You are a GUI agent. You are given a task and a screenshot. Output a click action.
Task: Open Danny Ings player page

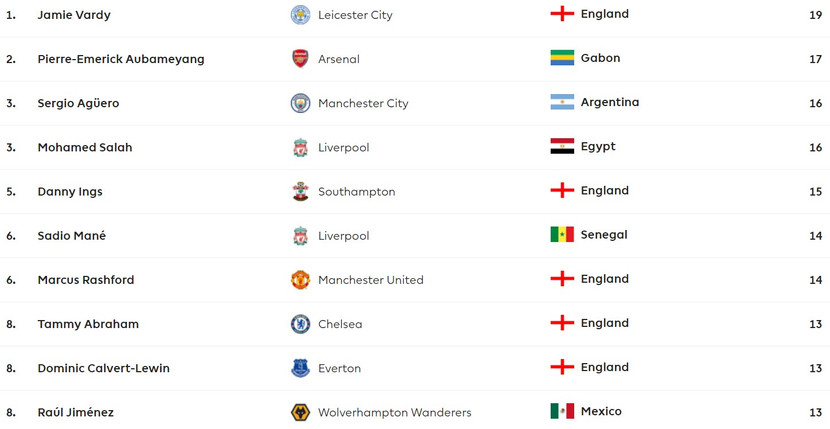point(70,191)
